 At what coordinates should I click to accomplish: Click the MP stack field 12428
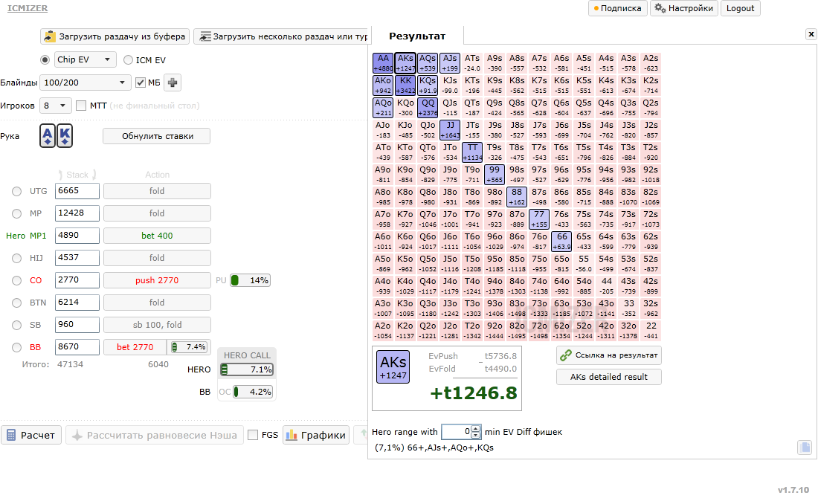click(x=77, y=213)
